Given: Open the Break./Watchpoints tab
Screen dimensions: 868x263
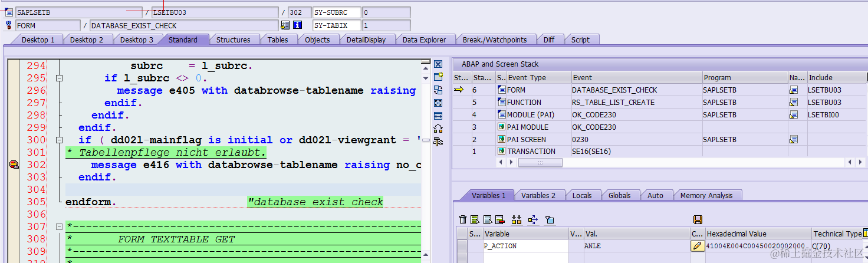Looking at the screenshot, I should [x=494, y=40].
